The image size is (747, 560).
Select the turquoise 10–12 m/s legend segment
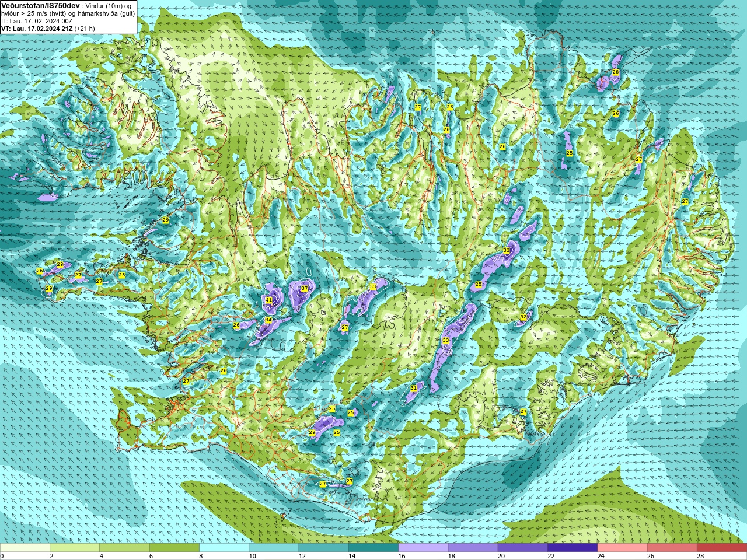click(274, 548)
